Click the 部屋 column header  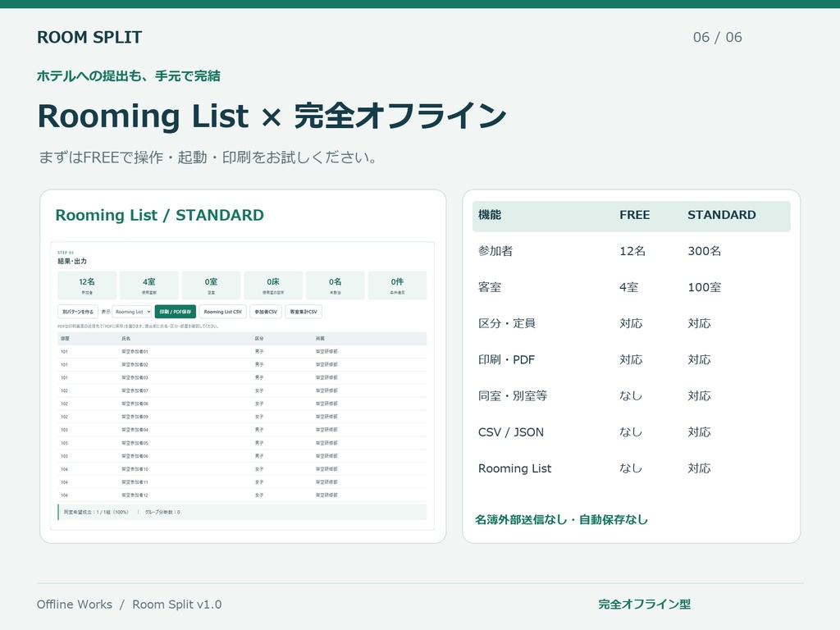coord(65,339)
